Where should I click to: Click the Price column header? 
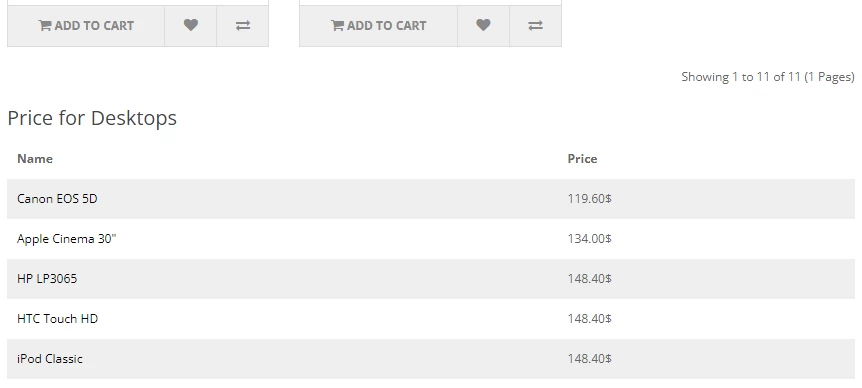[582, 158]
